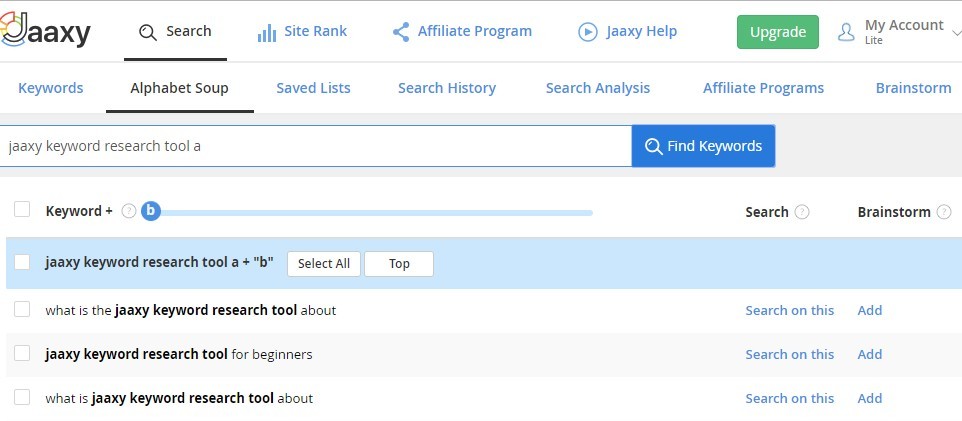
Task: Click the Top button
Action: coord(399,264)
